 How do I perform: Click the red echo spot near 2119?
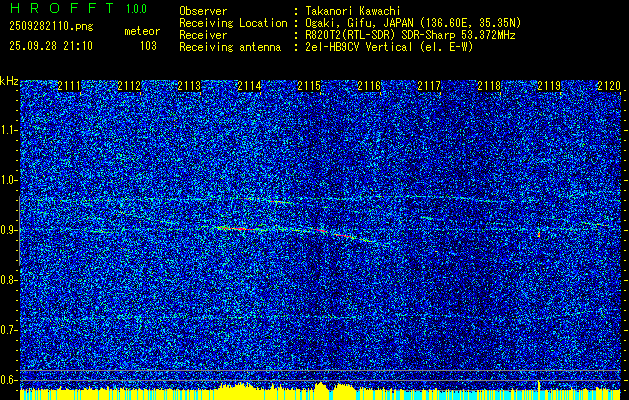tap(539, 234)
